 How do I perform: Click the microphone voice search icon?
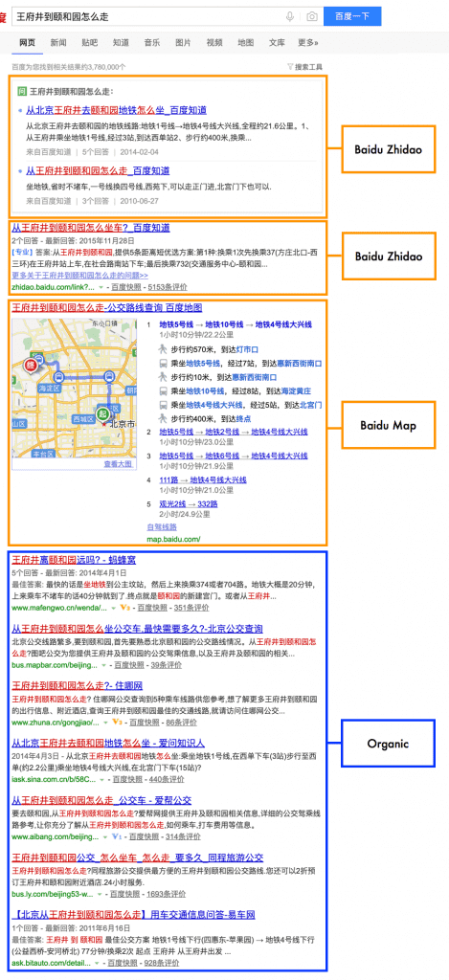290,17
